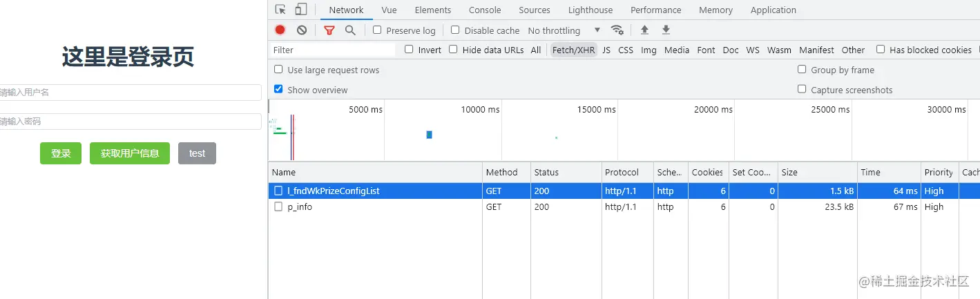The width and height of the screenshot is (980, 299).
Task: Toggle the device toolbar icon
Action: (x=300, y=10)
